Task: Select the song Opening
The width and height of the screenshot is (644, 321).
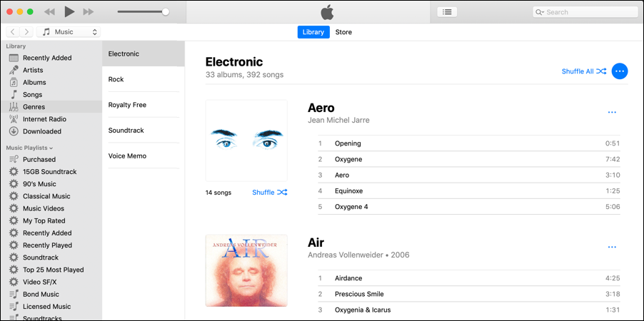Action: pos(469,143)
